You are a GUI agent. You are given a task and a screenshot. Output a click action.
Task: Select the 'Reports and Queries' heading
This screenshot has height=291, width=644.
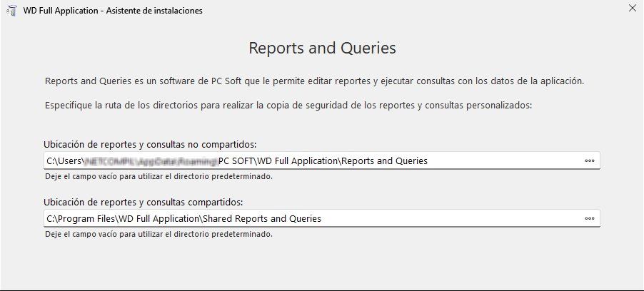point(323,48)
